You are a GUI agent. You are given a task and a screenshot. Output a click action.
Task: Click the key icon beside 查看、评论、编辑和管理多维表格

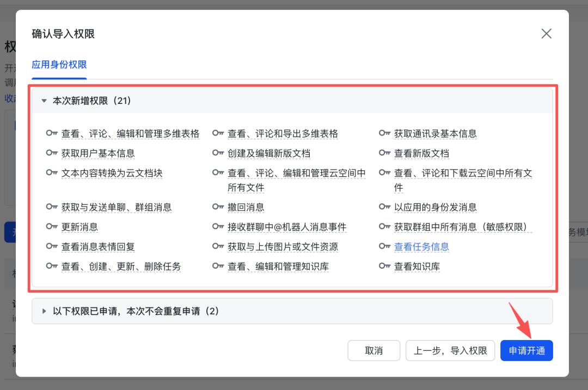click(51, 133)
